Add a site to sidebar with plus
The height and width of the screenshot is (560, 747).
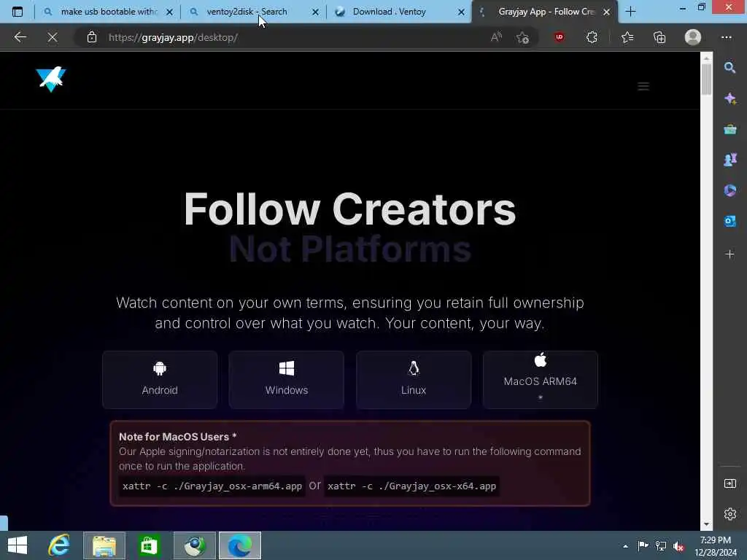coord(729,254)
